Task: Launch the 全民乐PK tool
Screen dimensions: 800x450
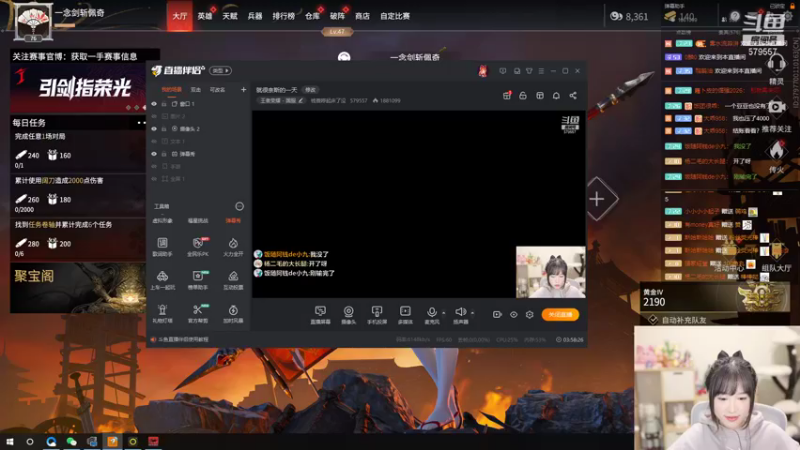Action: pos(198,246)
